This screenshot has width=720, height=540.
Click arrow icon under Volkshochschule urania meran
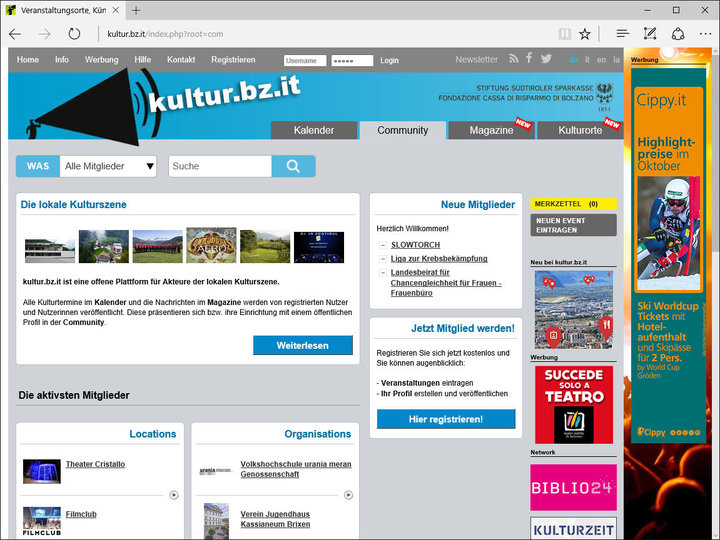coord(349,495)
